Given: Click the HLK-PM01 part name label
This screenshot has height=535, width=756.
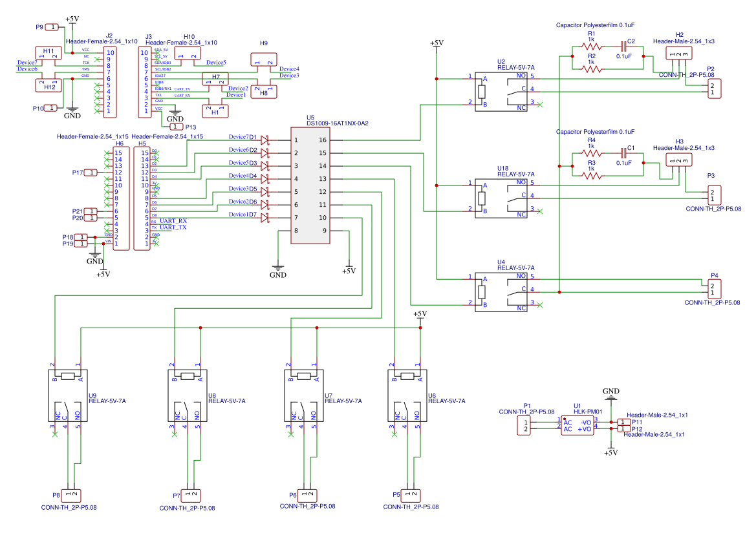Looking at the screenshot, I should 588,412.
